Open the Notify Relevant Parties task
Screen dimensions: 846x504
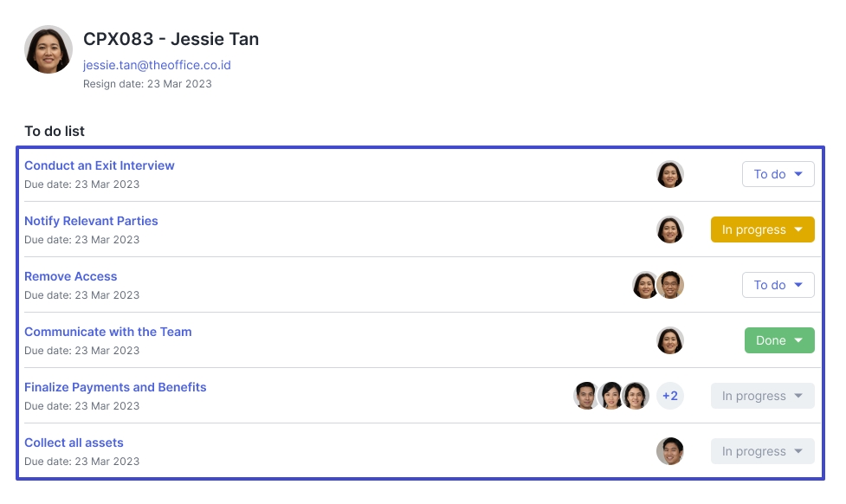tap(91, 221)
